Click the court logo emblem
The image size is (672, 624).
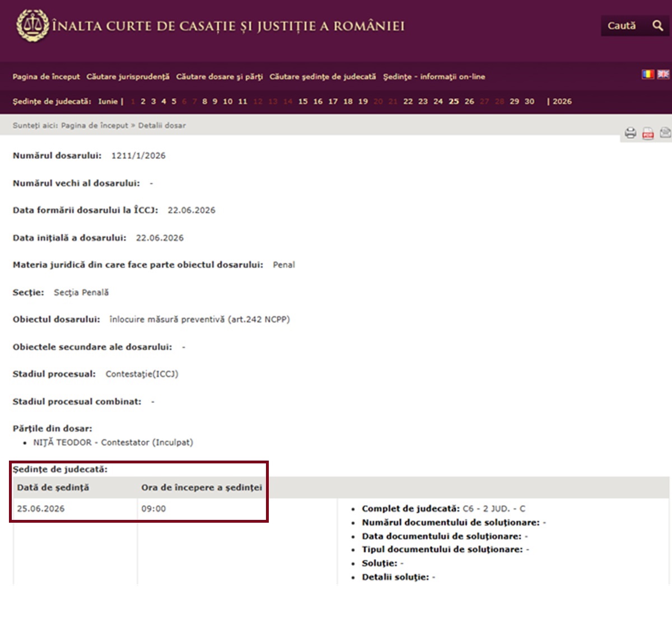click(x=32, y=25)
